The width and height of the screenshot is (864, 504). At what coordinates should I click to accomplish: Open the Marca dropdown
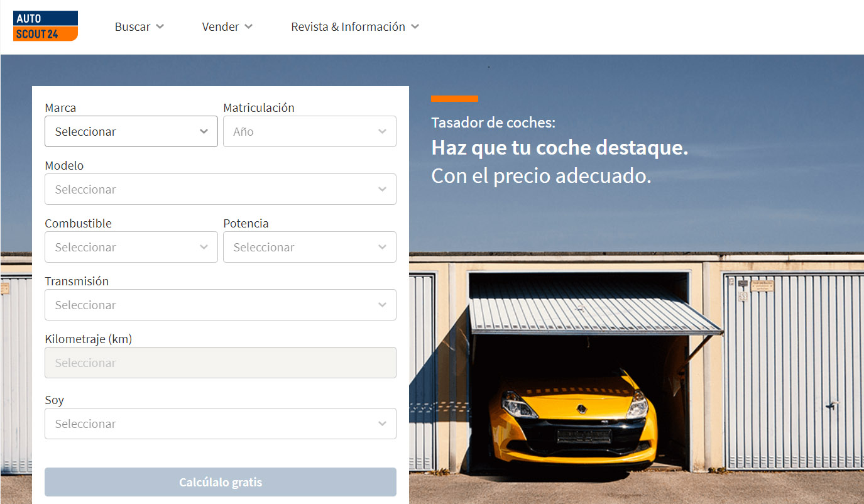tap(131, 131)
